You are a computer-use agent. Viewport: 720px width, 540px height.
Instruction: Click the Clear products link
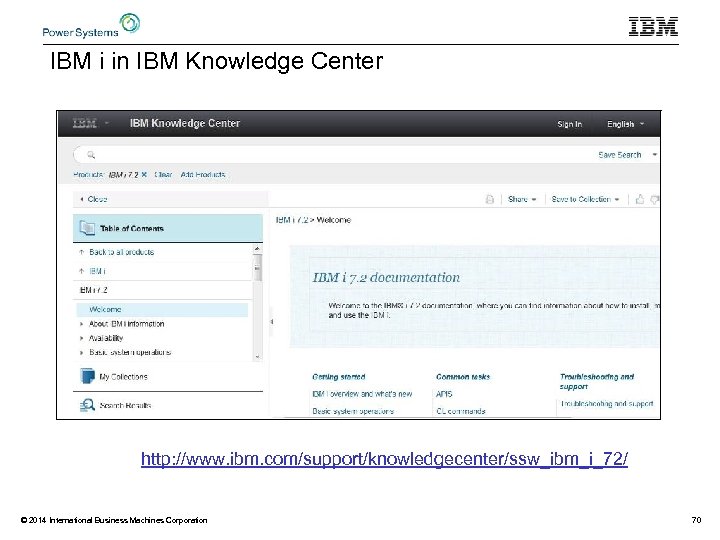(163, 174)
